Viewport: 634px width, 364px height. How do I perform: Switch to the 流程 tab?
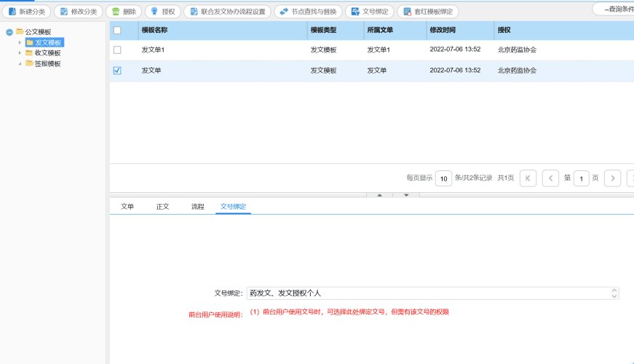tap(198, 207)
